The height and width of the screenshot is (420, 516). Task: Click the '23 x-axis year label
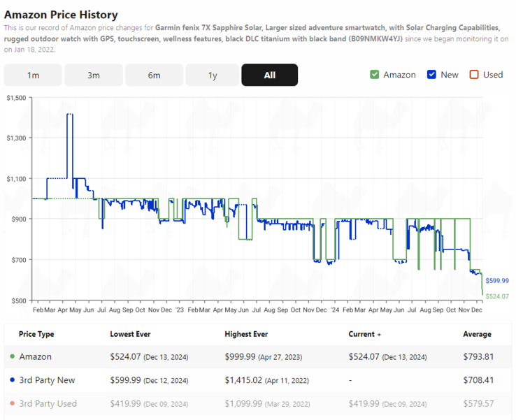pyautogui.click(x=180, y=310)
